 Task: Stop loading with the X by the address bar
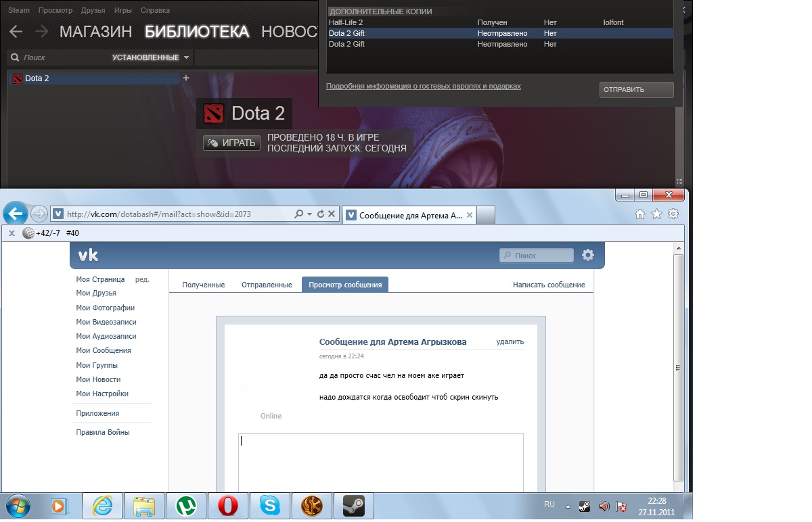tap(332, 214)
